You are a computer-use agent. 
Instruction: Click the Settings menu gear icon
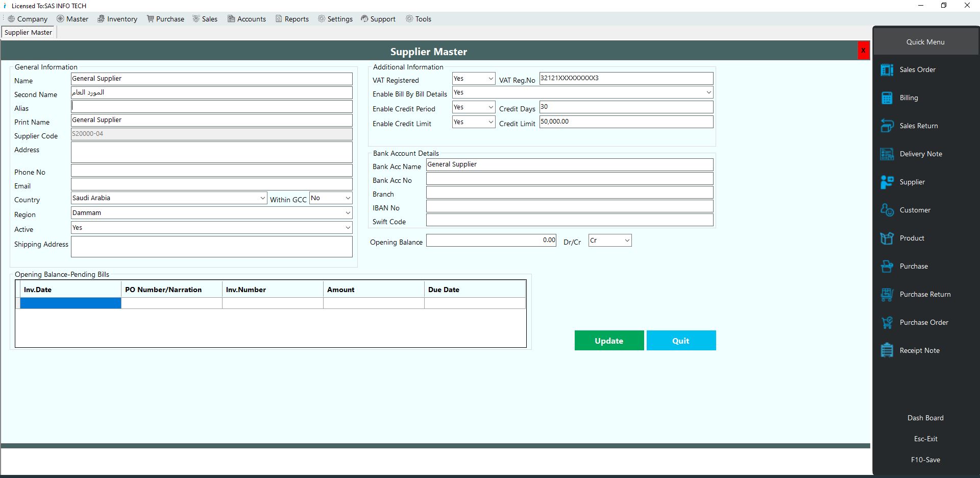click(x=322, y=19)
